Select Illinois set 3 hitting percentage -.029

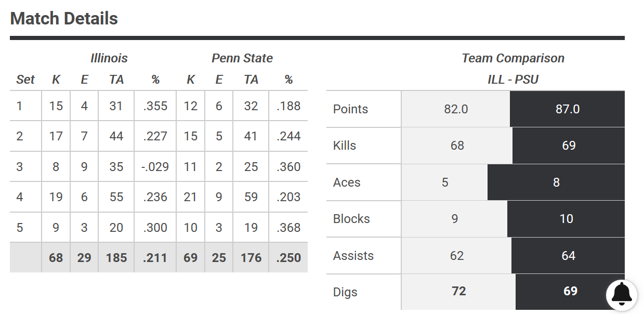[x=155, y=167]
